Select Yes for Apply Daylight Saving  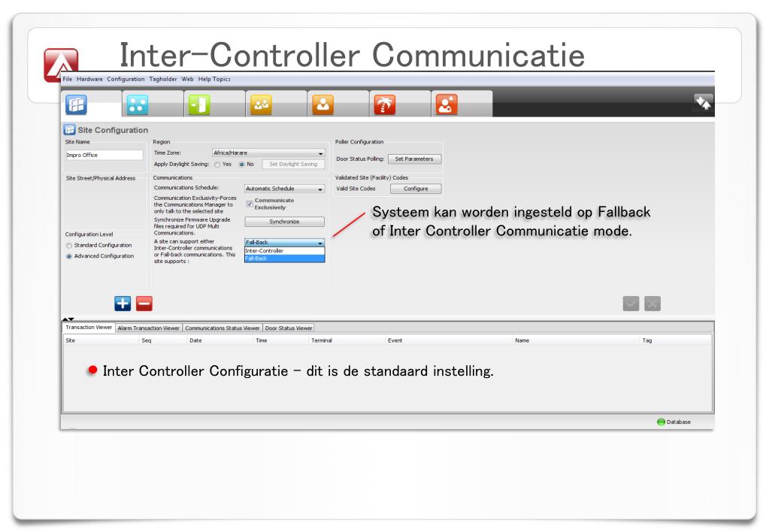[x=217, y=165]
